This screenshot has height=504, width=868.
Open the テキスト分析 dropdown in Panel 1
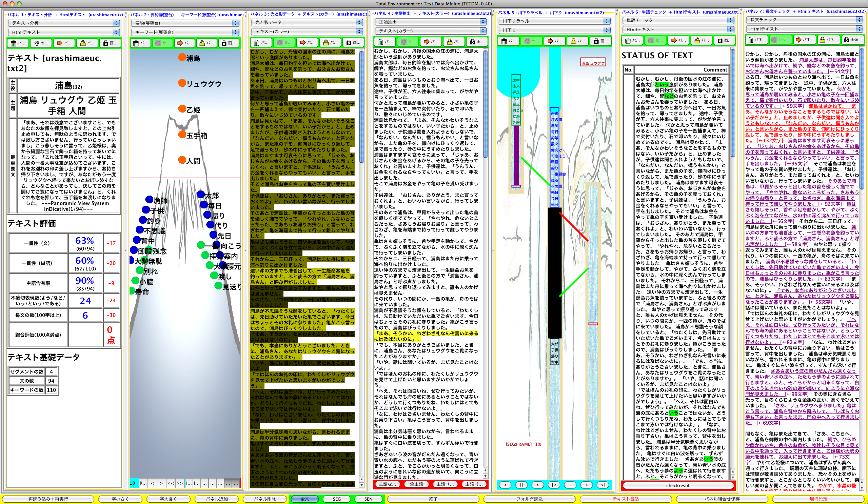pos(64,23)
